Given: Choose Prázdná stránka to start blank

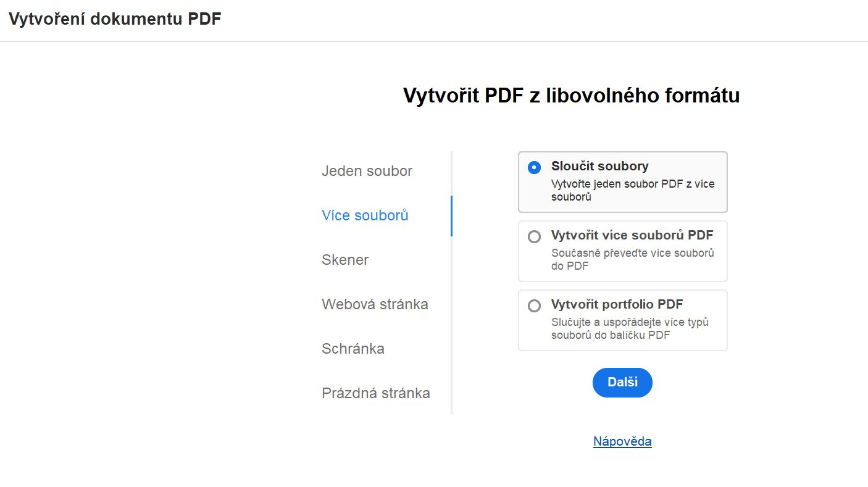Looking at the screenshot, I should [375, 393].
